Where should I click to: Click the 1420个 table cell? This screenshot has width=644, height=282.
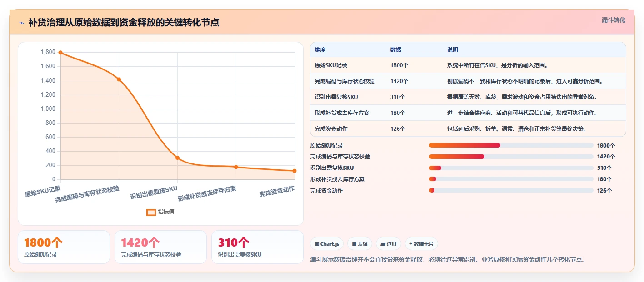pyautogui.click(x=414, y=81)
